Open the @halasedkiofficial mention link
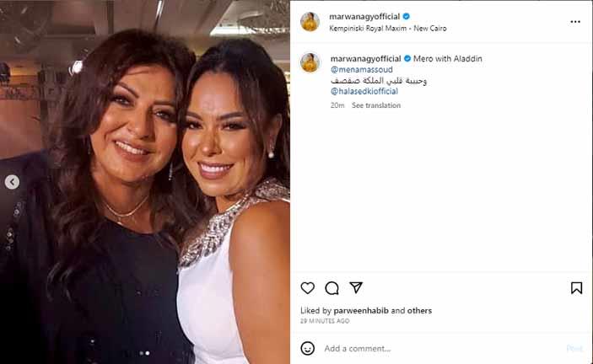Viewport: 593px width, 364px height. point(364,91)
